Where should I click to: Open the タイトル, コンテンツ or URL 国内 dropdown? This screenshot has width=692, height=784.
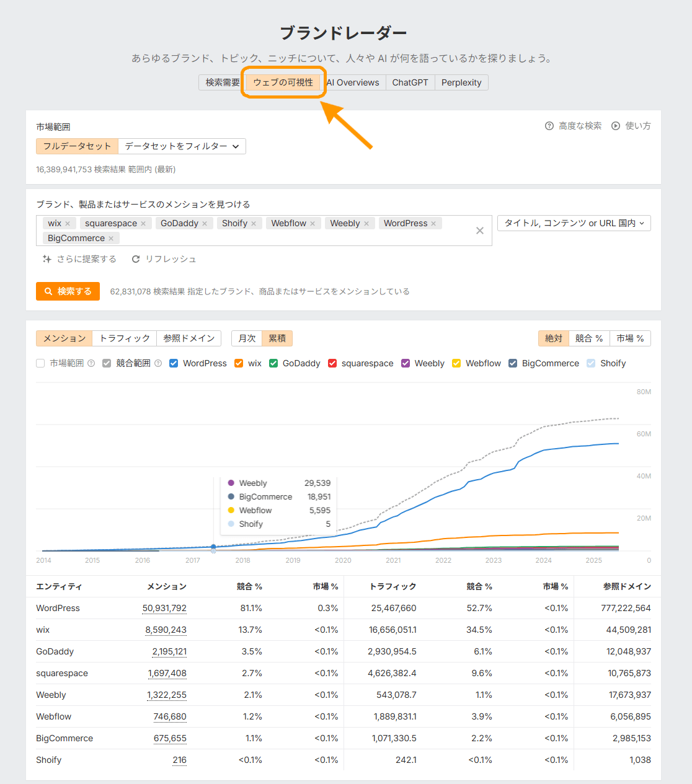574,223
